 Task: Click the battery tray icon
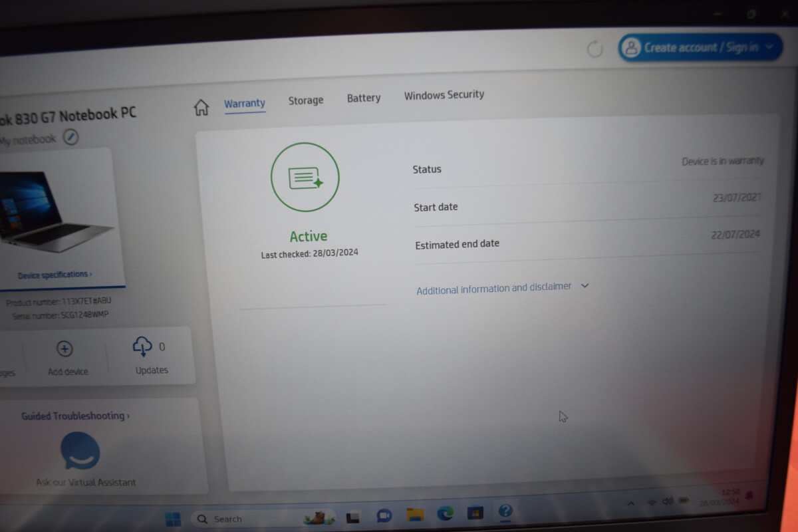pos(684,500)
